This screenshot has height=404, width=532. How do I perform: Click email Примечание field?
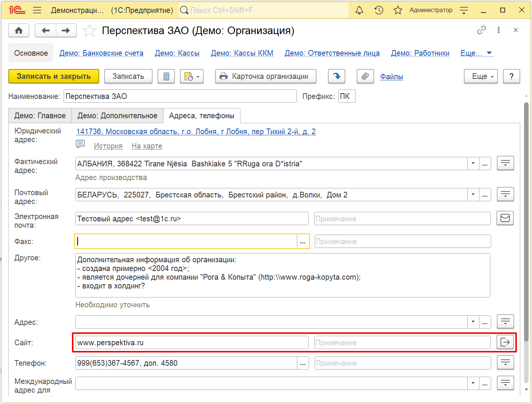pos(403,219)
